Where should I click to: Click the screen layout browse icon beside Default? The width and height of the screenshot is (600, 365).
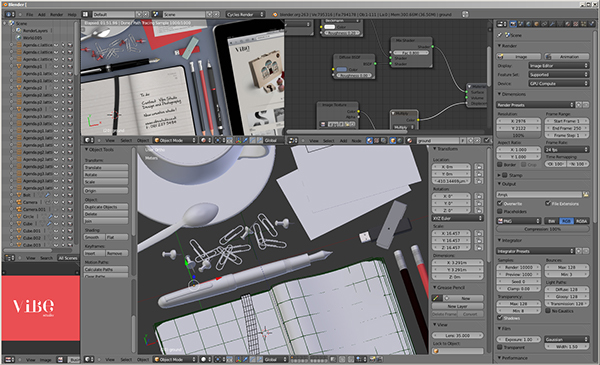[85, 14]
